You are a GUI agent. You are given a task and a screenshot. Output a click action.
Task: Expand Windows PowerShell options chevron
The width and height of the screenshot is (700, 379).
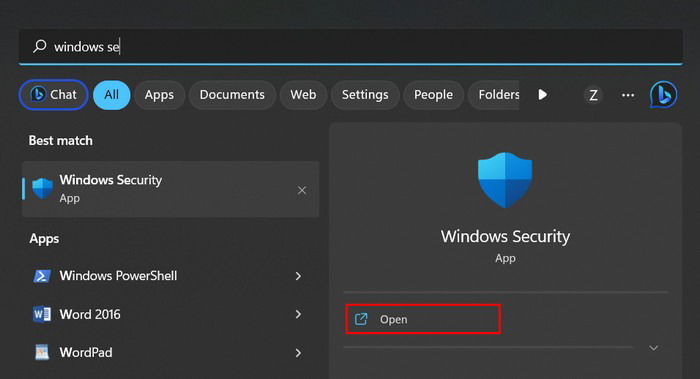[x=298, y=276]
